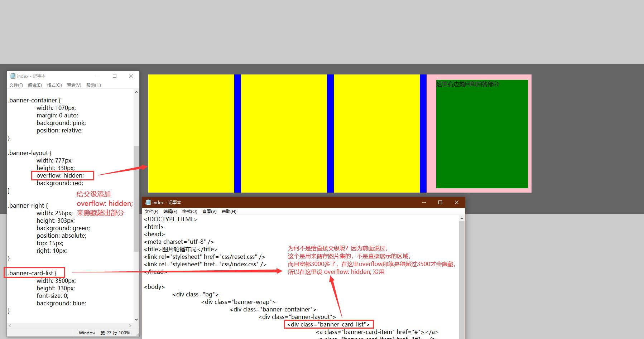
Task: Click '<div class="banner-wrap">' line
Action: 239,302
